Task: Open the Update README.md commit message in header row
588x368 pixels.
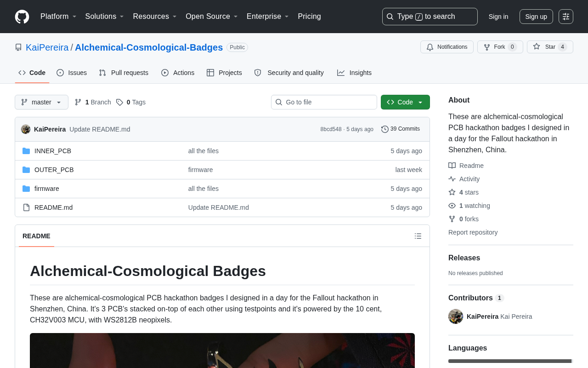Action: pos(100,129)
